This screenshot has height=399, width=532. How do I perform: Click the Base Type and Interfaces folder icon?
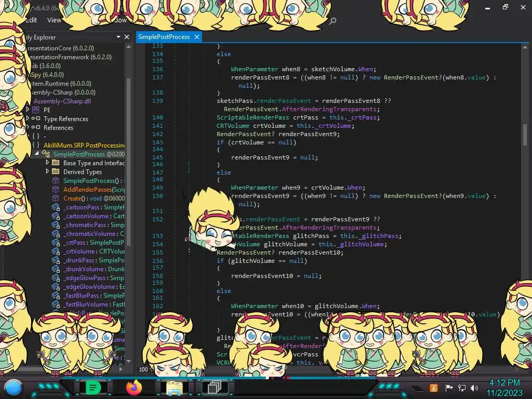point(56,163)
